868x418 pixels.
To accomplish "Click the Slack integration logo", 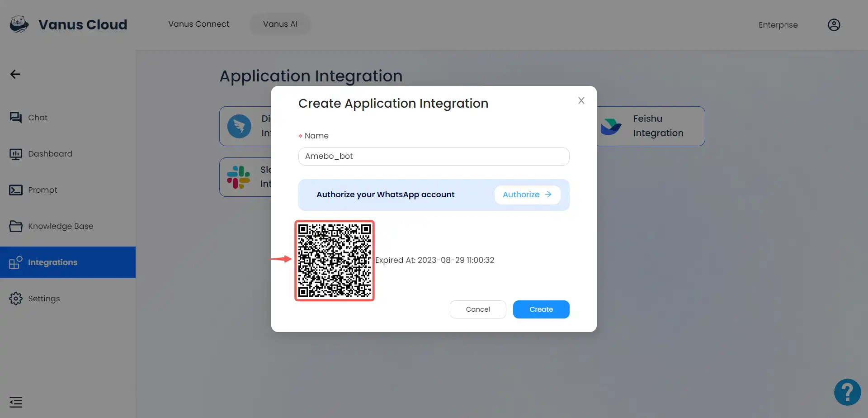I will tap(238, 177).
